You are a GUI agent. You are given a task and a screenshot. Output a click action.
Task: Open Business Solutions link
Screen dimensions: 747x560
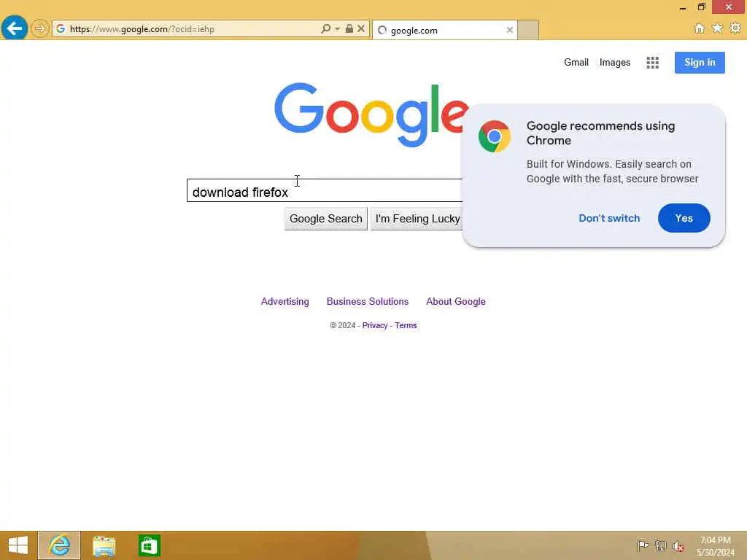click(x=368, y=301)
